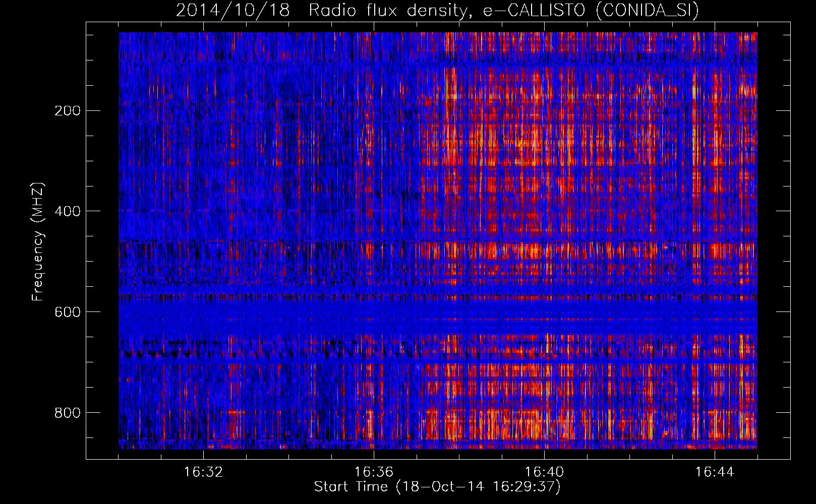Click the 200 frequency tick label
This screenshot has width=816, height=504.
pos(68,111)
